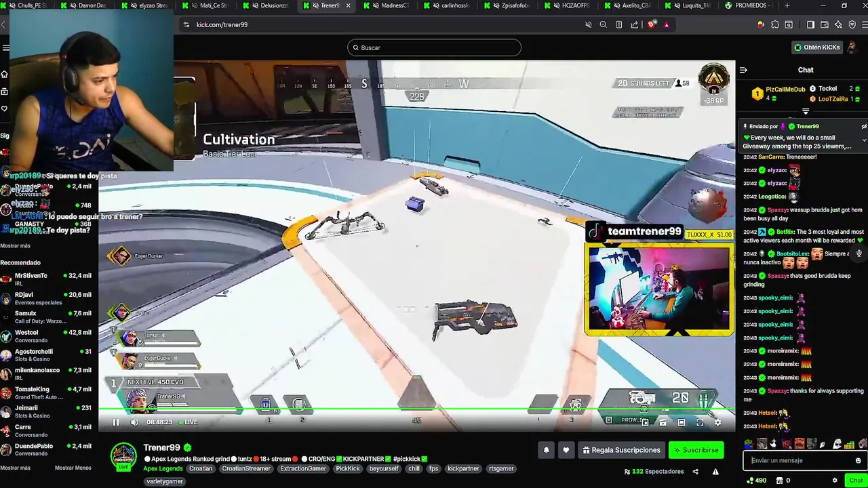The height and width of the screenshot is (488, 868).
Task: Open Brave Wallet icon
Action: point(825,24)
